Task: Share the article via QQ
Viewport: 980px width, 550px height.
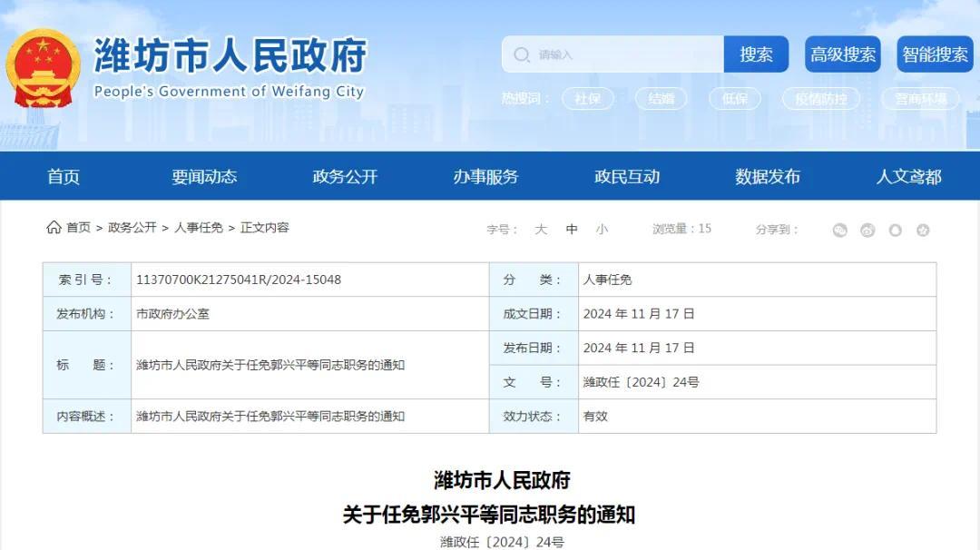Action: 895,230
